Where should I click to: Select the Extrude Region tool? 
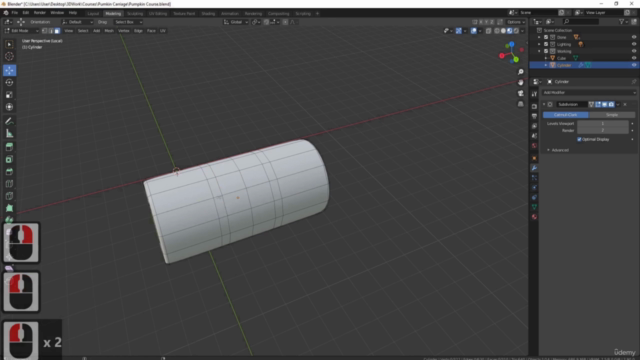[x=9, y=147]
